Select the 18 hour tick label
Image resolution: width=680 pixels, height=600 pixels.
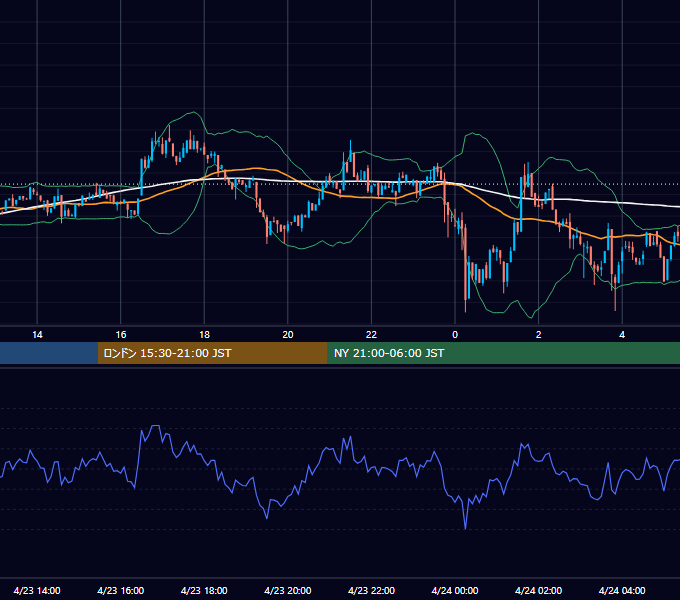[x=204, y=335]
